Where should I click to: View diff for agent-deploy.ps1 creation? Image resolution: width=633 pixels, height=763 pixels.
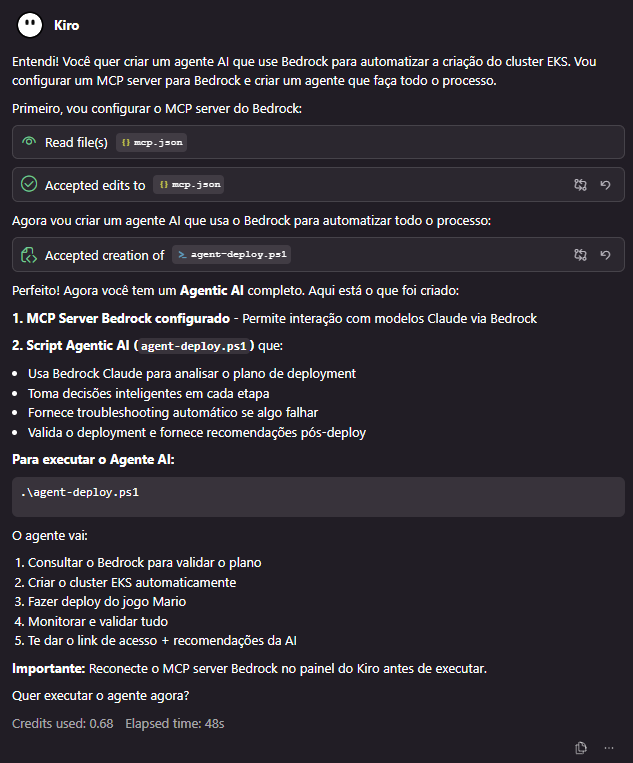580,255
